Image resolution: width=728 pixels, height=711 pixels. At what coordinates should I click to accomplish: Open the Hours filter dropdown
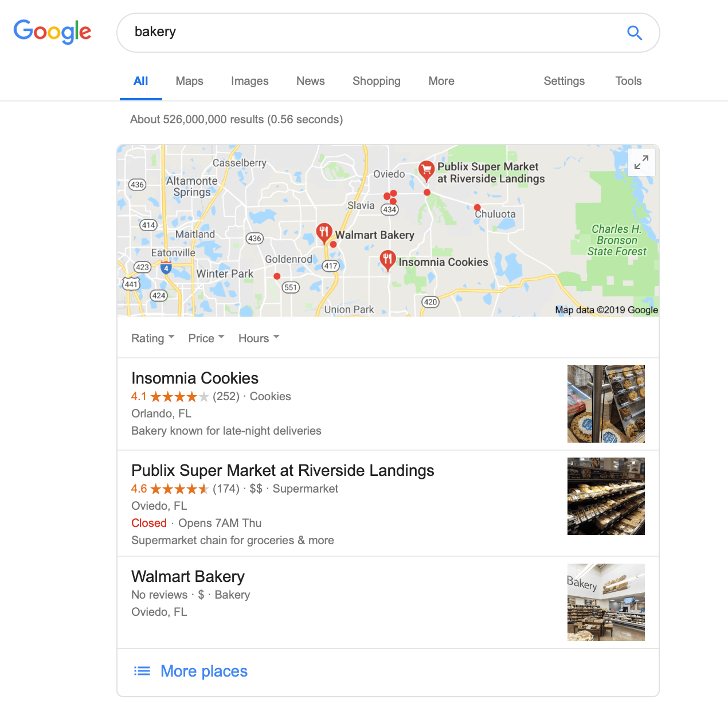click(x=259, y=338)
